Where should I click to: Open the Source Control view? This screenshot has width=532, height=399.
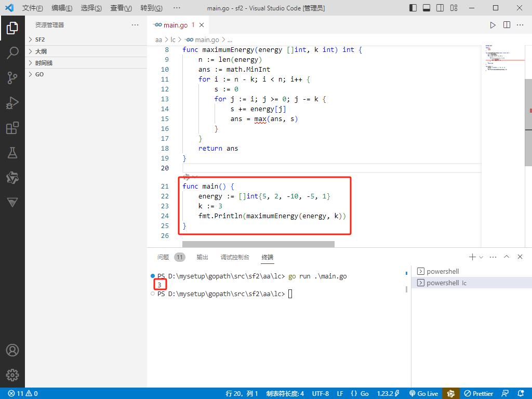[x=12, y=78]
